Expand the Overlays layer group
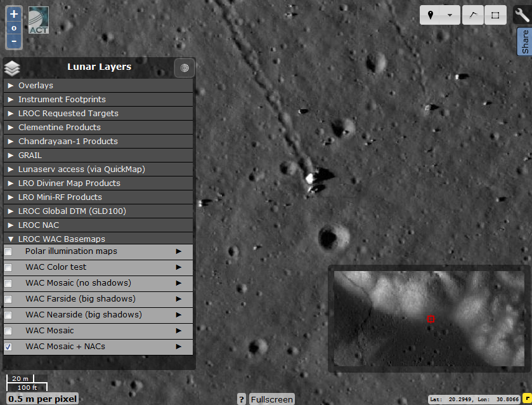This screenshot has height=405, width=532. 98,85
